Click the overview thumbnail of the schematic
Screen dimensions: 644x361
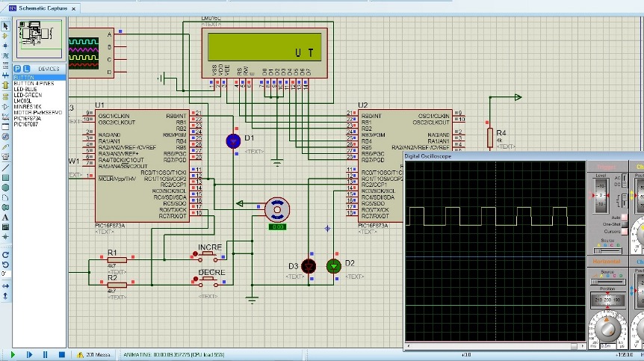(39, 40)
